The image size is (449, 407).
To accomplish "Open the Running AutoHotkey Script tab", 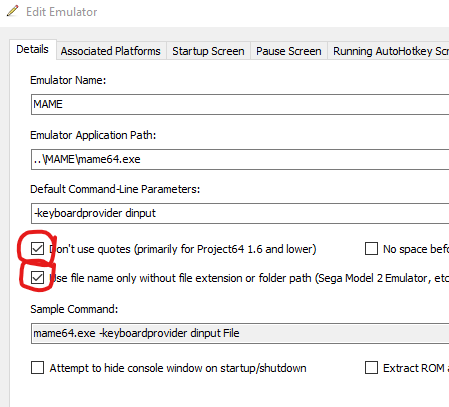I will (389, 51).
